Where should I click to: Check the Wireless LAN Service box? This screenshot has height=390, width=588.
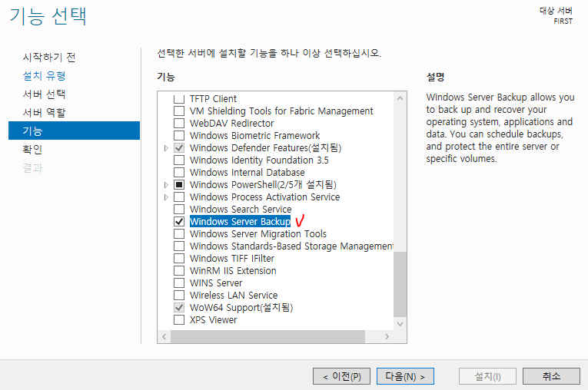pyautogui.click(x=179, y=296)
